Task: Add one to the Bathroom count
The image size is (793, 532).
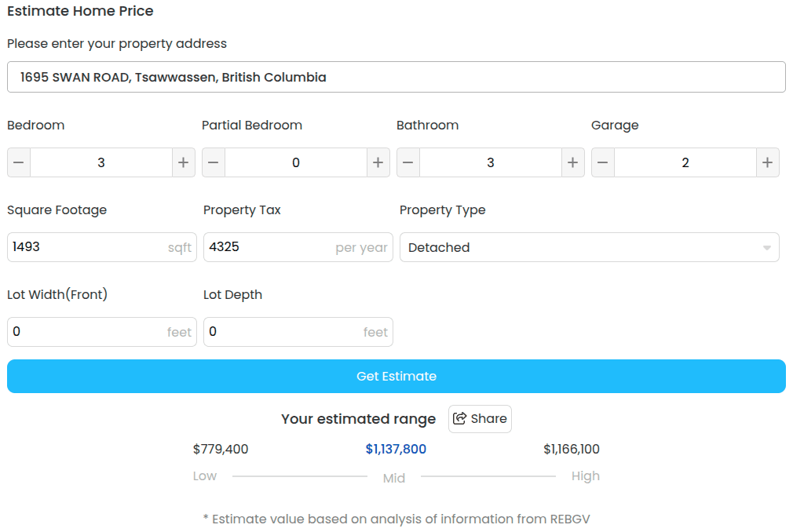Action: [x=573, y=162]
